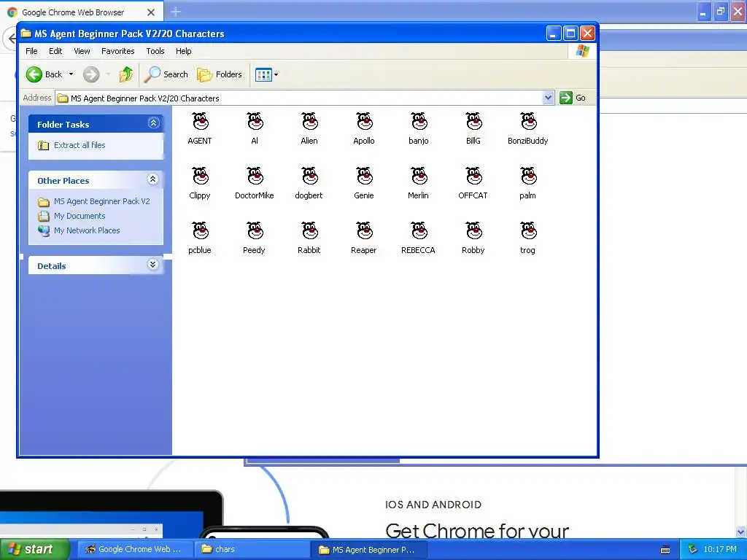747x560 pixels.
Task: Collapse the Folder Tasks panel
Action: (153, 123)
